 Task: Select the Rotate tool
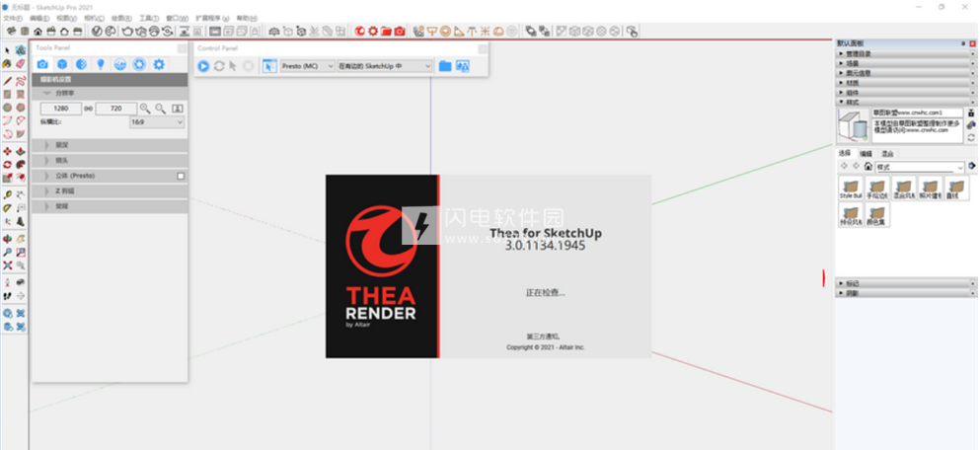8,165
